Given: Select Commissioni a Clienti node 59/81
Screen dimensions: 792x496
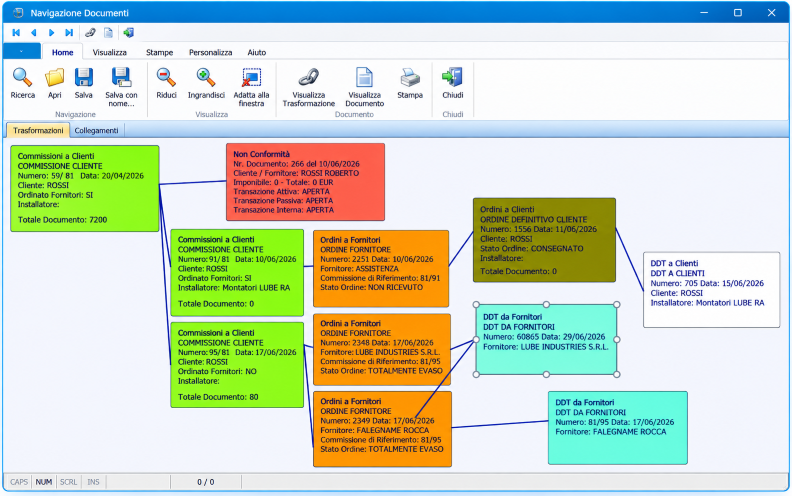Looking at the screenshot, I should (85, 188).
